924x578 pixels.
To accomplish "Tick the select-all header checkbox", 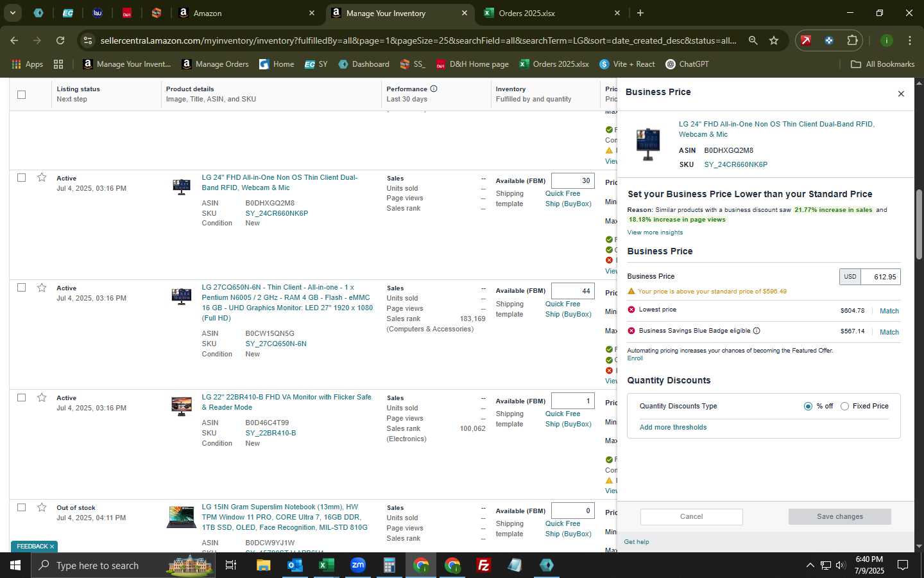I will click(21, 94).
